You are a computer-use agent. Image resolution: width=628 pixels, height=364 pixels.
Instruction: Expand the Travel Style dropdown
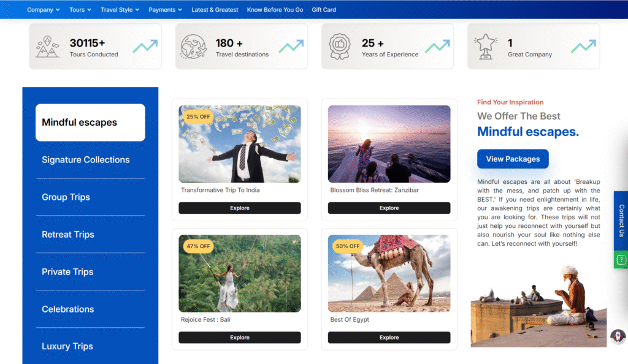[x=120, y=10]
